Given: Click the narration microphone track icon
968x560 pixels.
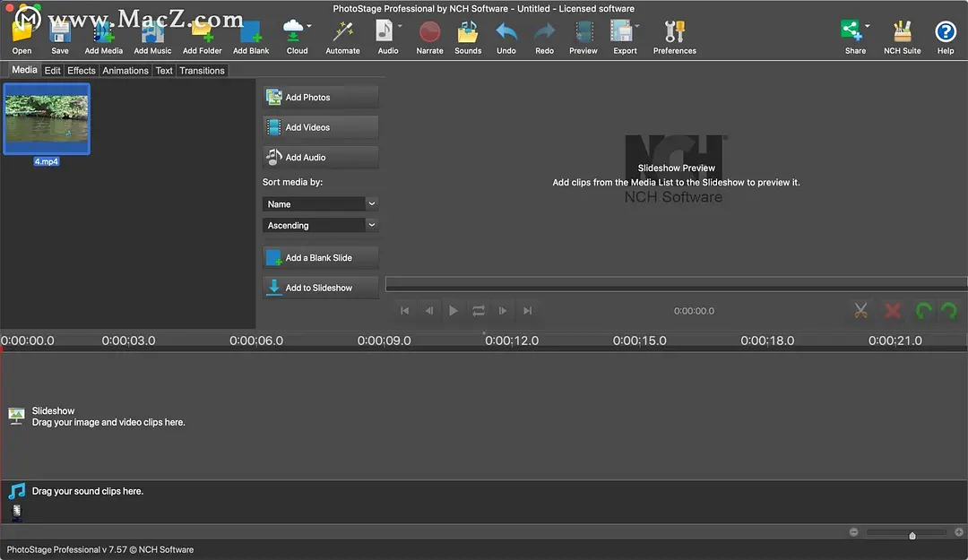Looking at the screenshot, I should 17,512.
